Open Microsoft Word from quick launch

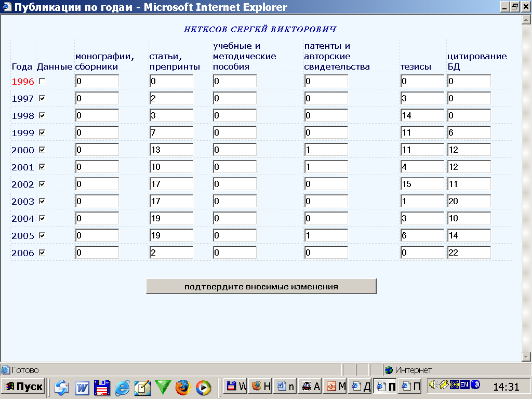83,387
